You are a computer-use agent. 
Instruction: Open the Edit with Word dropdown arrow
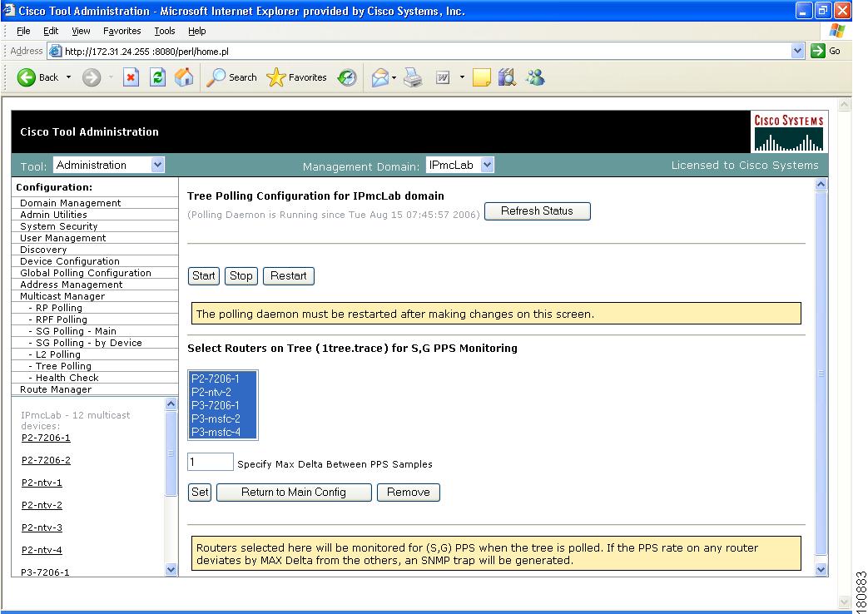point(462,77)
